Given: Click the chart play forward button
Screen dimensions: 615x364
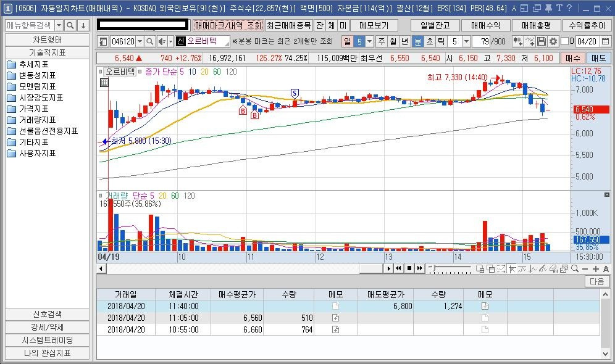Looking at the screenshot, I should (x=388, y=268).
